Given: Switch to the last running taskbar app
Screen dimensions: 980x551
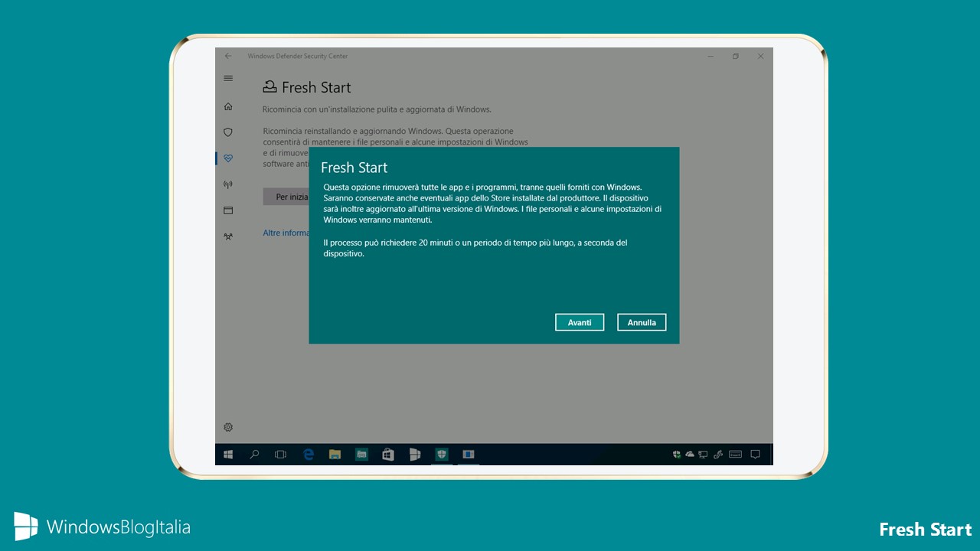Looking at the screenshot, I should (x=468, y=455).
